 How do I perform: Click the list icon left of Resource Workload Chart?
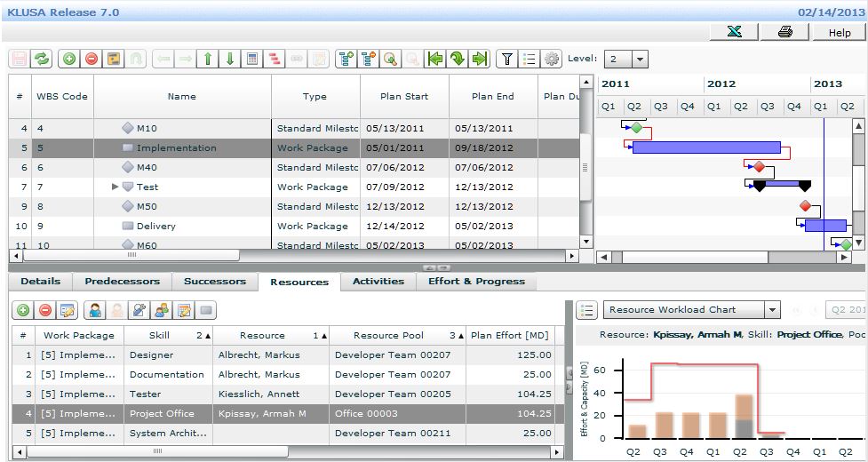point(586,310)
